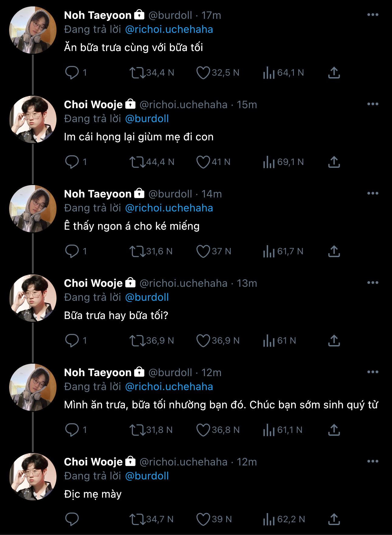Open @burdoll mention in the 15m tweet
This screenshot has height=535, width=392.
coord(147,119)
